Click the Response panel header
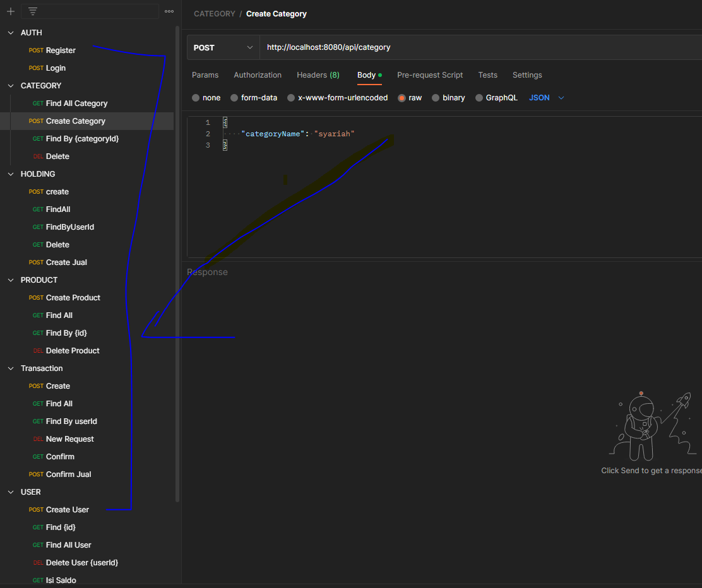The height and width of the screenshot is (588, 702). click(207, 272)
